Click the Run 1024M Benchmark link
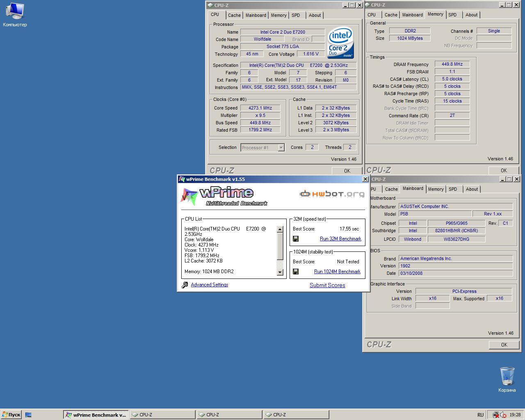This screenshot has width=525, height=420. 337,272
